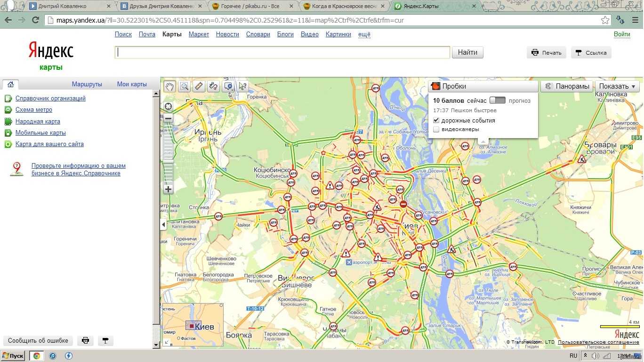Open Народная карта link
This screenshot has height=362, width=644.
tap(38, 122)
